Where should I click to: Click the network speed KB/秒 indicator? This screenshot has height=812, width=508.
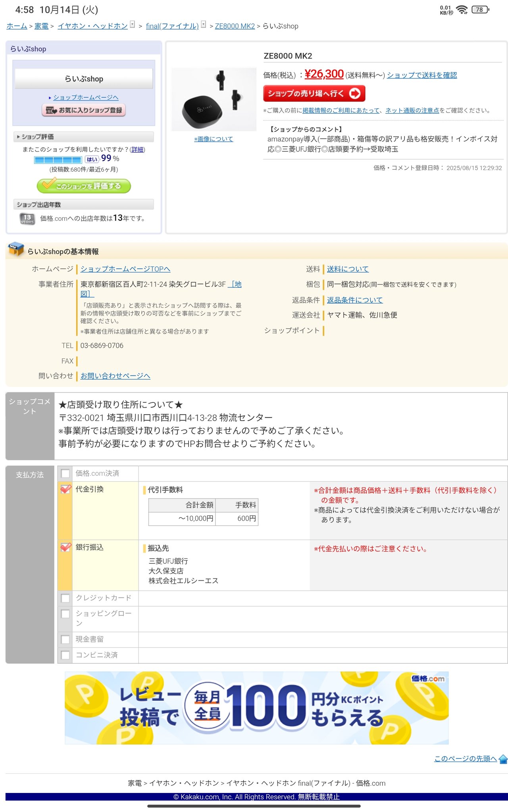coord(446,10)
